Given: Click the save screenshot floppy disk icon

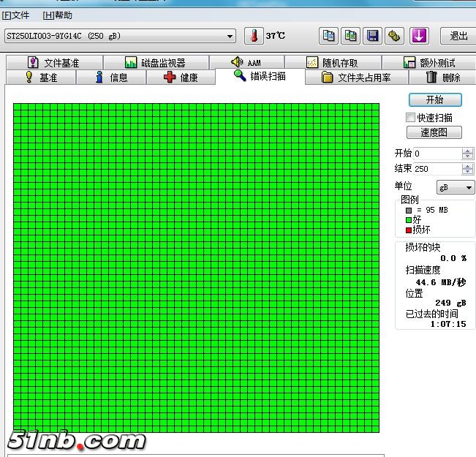Looking at the screenshot, I should click(373, 36).
